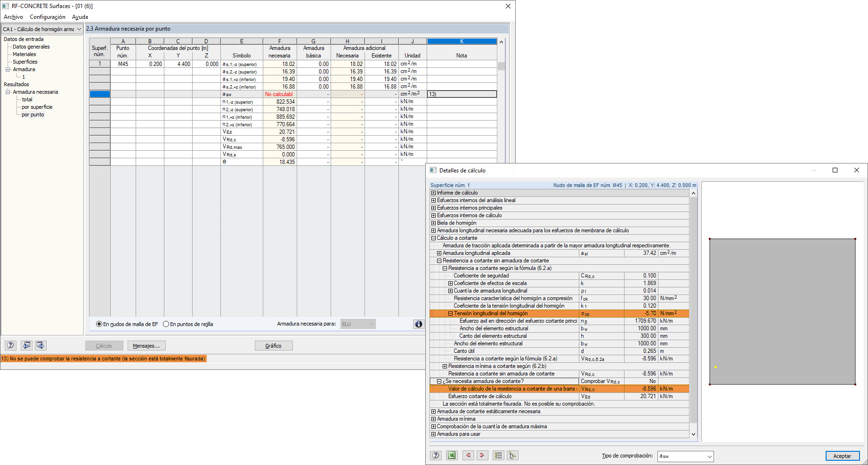The height and width of the screenshot is (465, 868).
Task: Click the results table vertical scrollbar
Action: point(501,66)
